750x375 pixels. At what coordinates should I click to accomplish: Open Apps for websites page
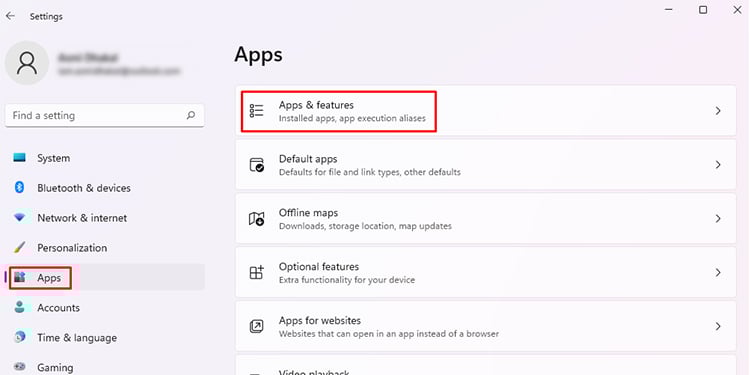pos(485,326)
